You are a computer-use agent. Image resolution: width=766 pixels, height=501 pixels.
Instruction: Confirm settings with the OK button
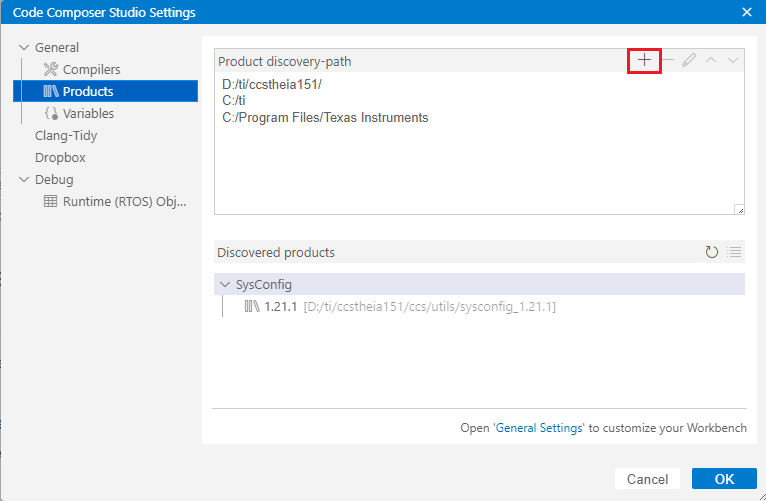coord(724,479)
